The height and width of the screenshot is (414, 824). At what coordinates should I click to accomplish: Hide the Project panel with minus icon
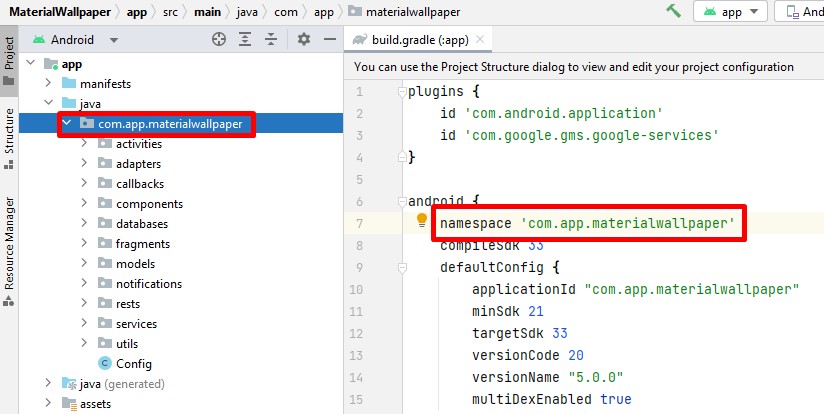[x=330, y=39]
